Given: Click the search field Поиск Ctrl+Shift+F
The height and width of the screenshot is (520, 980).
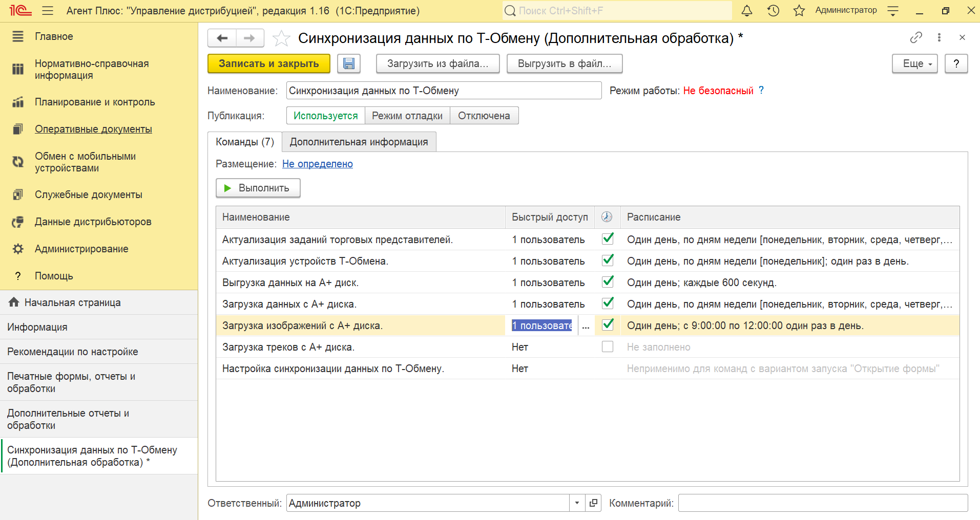Looking at the screenshot, I should [617, 11].
